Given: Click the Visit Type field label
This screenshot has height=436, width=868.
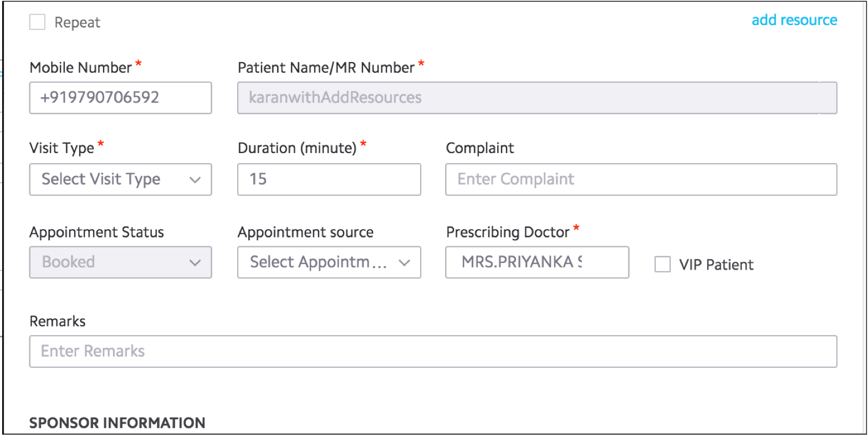Looking at the screenshot, I should (x=62, y=148).
